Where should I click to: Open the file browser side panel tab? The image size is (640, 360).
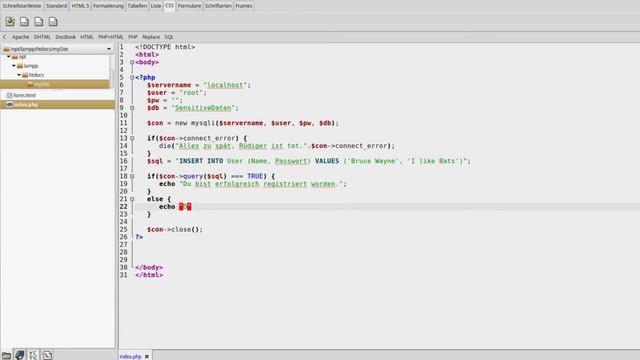tap(7, 355)
